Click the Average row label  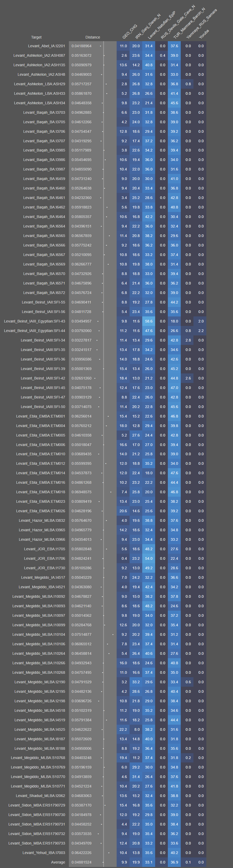click(58, 862)
